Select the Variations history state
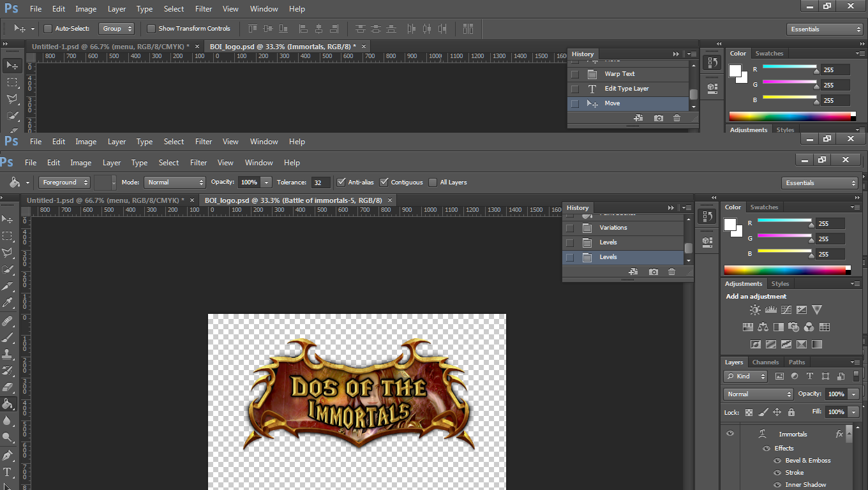This screenshot has width=868, height=490. pos(613,228)
